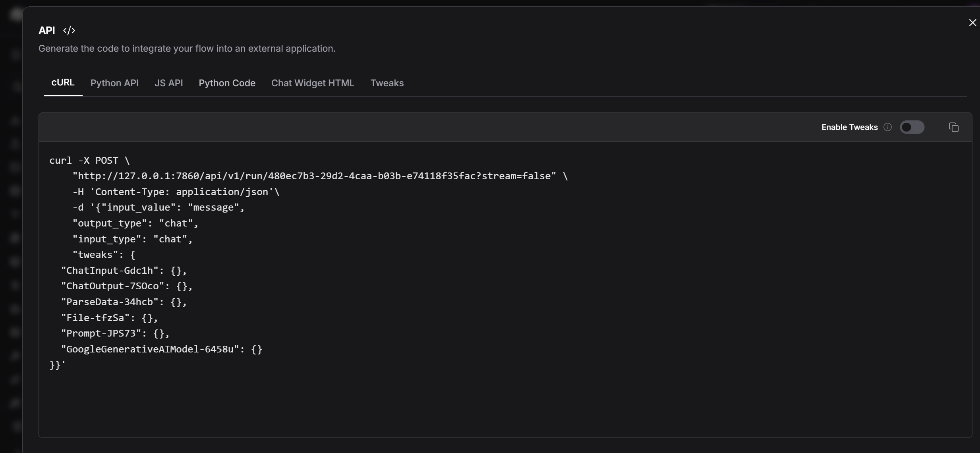Turn on the Enable Tweaks switch

click(912, 127)
